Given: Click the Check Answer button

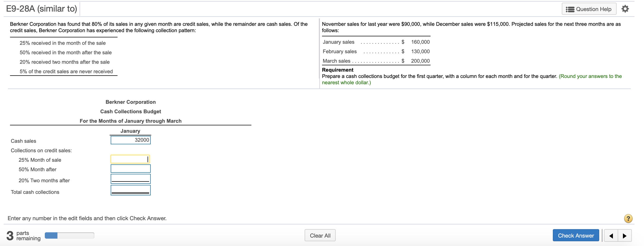Looking at the screenshot, I should (x=576, y=235).
